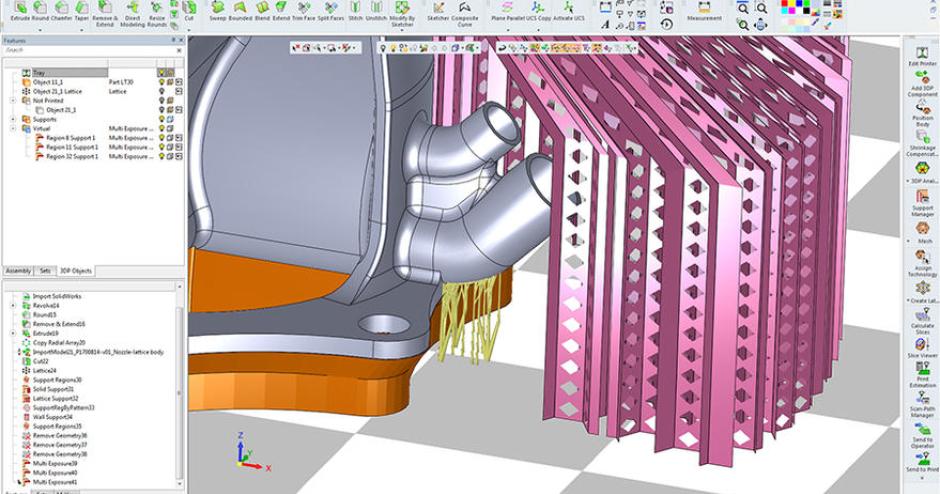This screenshot has width=940, height=494.
Task: Switch to the 3DP Objects tab
Action: [x=76, y=271]
